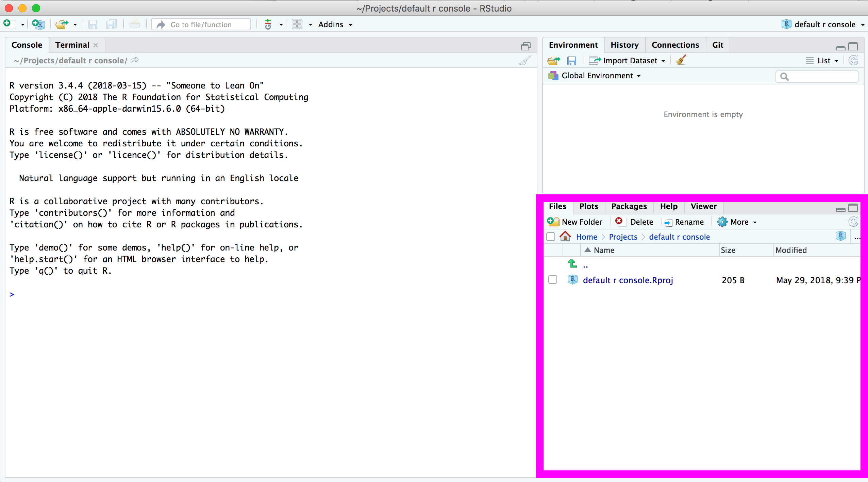Click the Clear Console broom icon
This screenshot has height=482, width=868.
coord(524,61)
